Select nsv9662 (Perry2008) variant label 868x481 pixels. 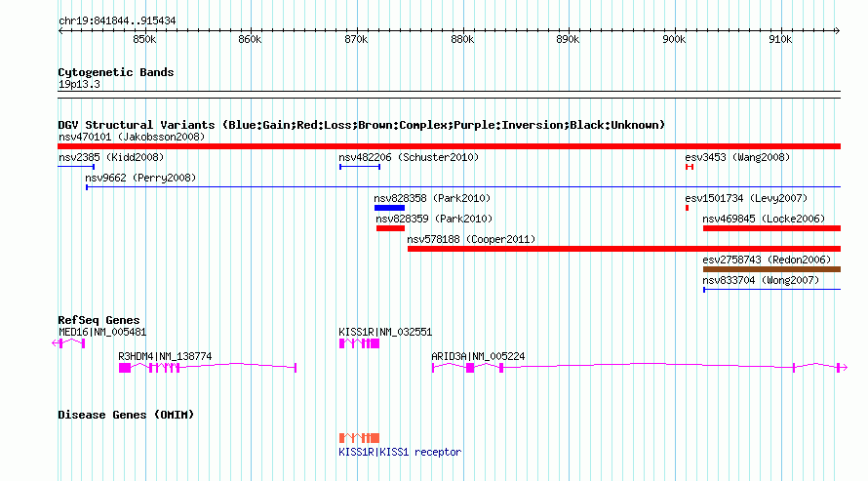140,178
